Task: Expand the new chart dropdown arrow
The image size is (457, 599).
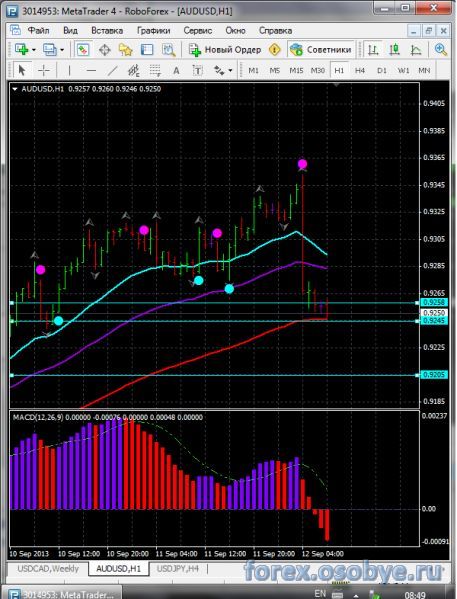Action: pos(34,50)
